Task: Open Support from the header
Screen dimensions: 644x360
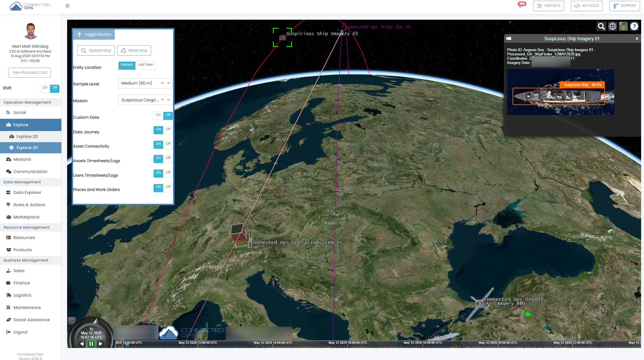Action: pos(625,6)
